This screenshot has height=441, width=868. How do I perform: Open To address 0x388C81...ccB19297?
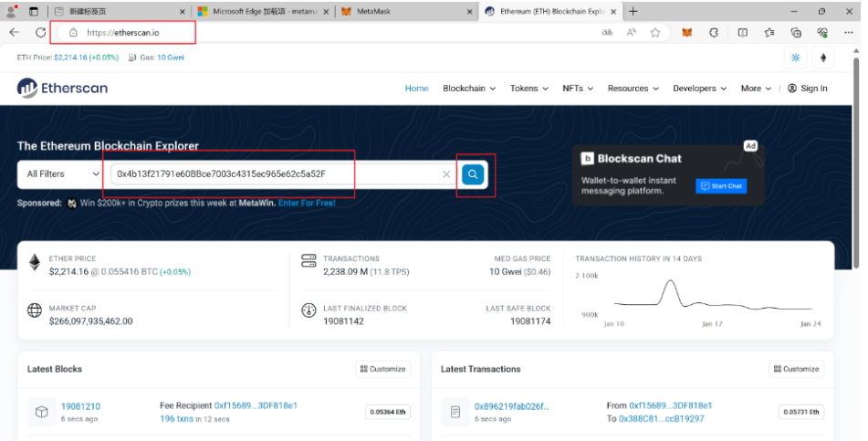tap(662, 419)
